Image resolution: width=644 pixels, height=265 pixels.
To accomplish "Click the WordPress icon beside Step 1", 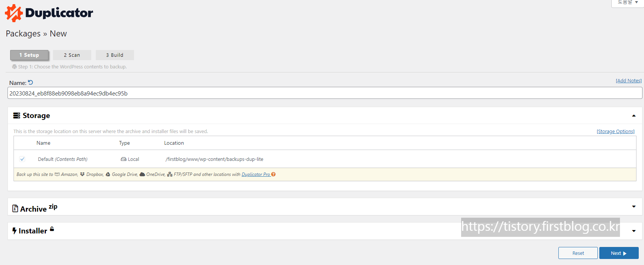I will 14,67.
